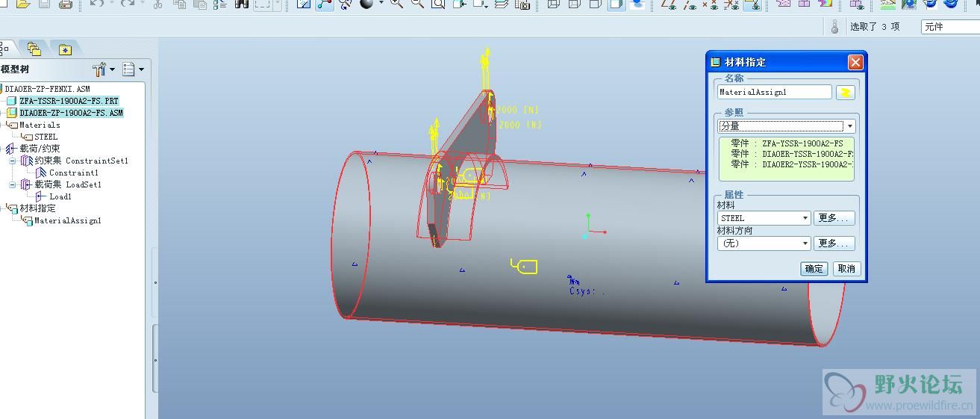Select DIAOER-ZP-FENXI.ASM root in the tree

(46, 89)
